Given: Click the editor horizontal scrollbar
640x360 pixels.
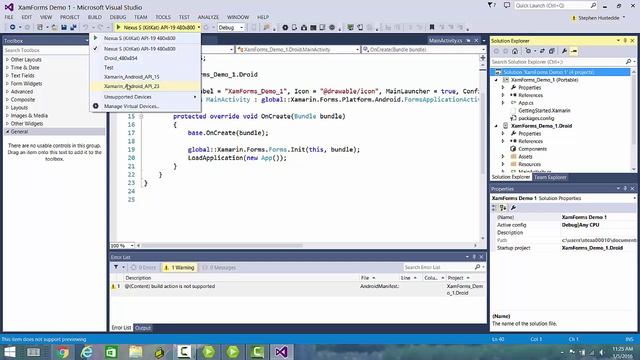Looking at the screenshot, I should tap(222, 246).
